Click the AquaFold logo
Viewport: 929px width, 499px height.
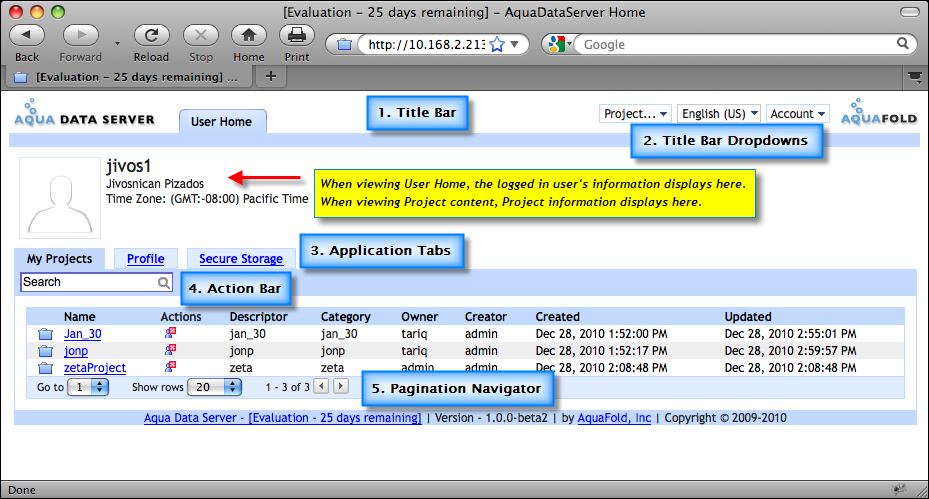coord(879,113)
